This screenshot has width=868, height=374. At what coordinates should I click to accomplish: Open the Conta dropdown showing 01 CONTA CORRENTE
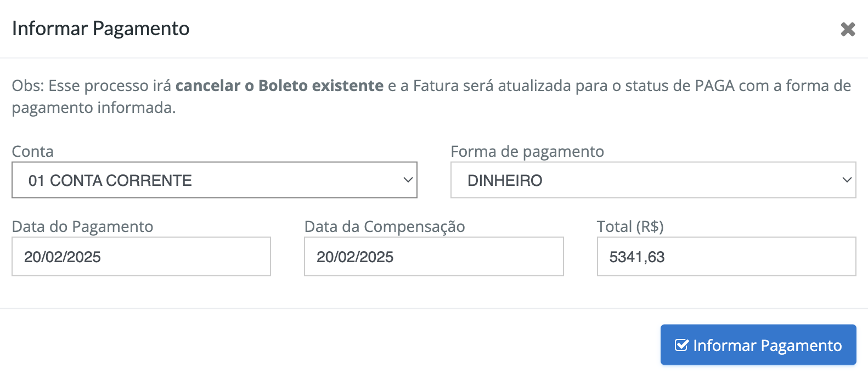(x=215, y=180)
